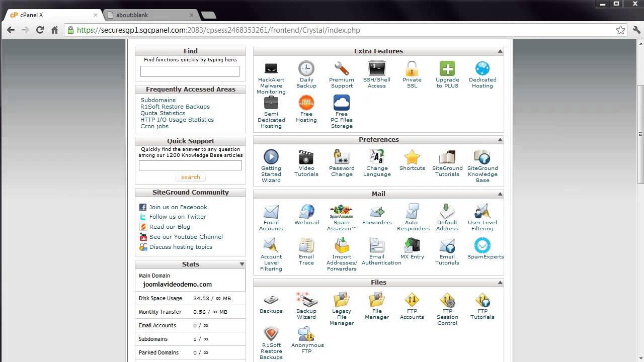Open the Shortcuts star icon
644x362 pixels.
coord(412,157)
